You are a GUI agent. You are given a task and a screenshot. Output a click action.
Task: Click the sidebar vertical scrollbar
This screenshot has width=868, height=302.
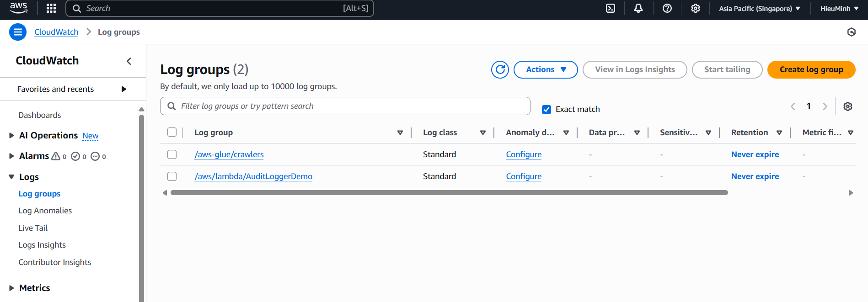tap(141, 208)
